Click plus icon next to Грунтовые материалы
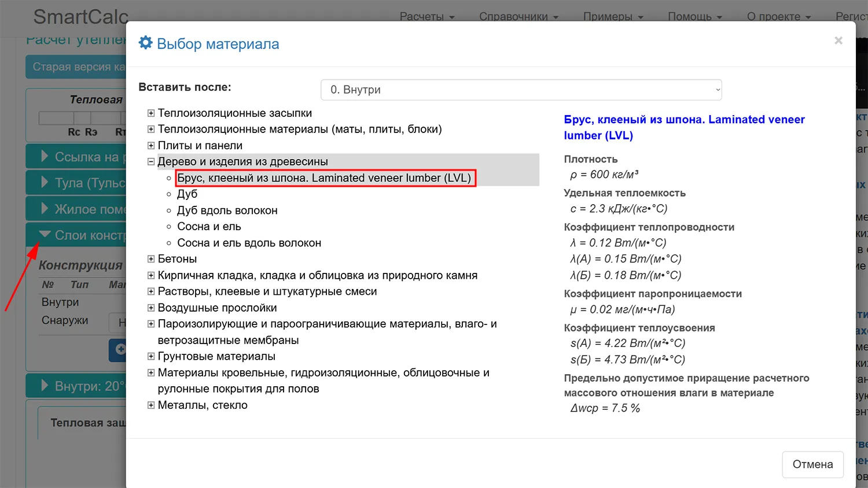868x488 pixels. (x=151, y=356)
